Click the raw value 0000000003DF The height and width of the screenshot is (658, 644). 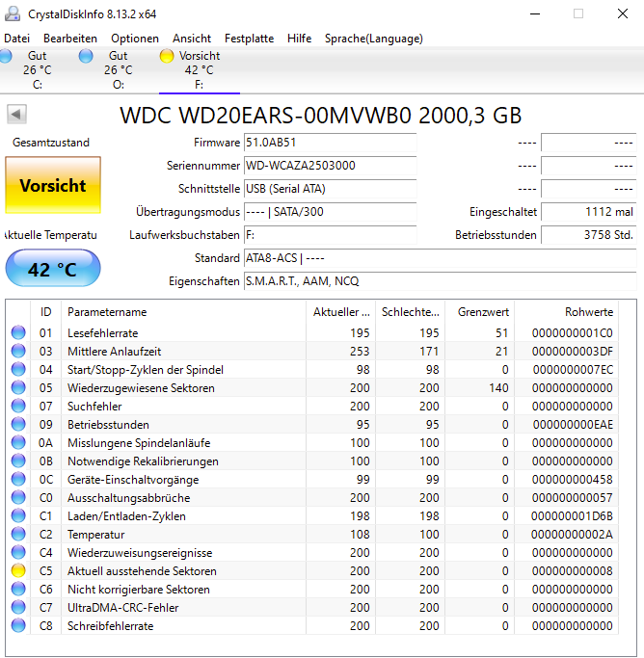573,352
